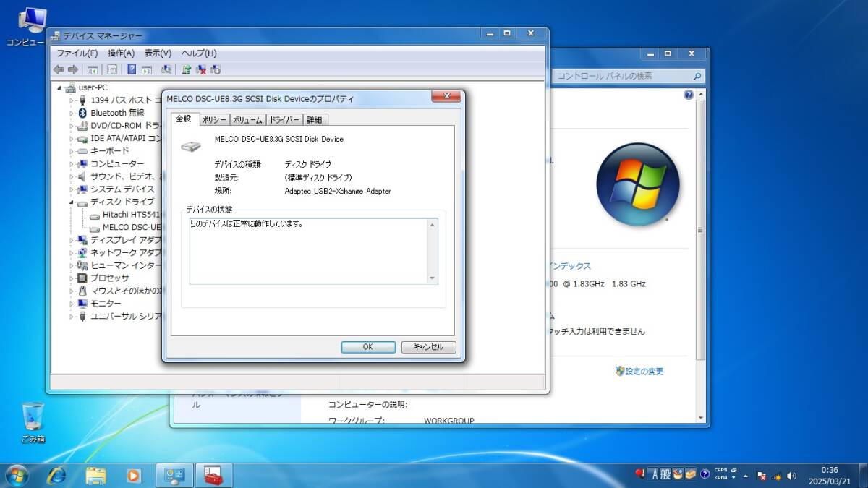Click the Uninstall (red X) toolbar icon
The width and height of the screenshot is (868, 488).
201,69
